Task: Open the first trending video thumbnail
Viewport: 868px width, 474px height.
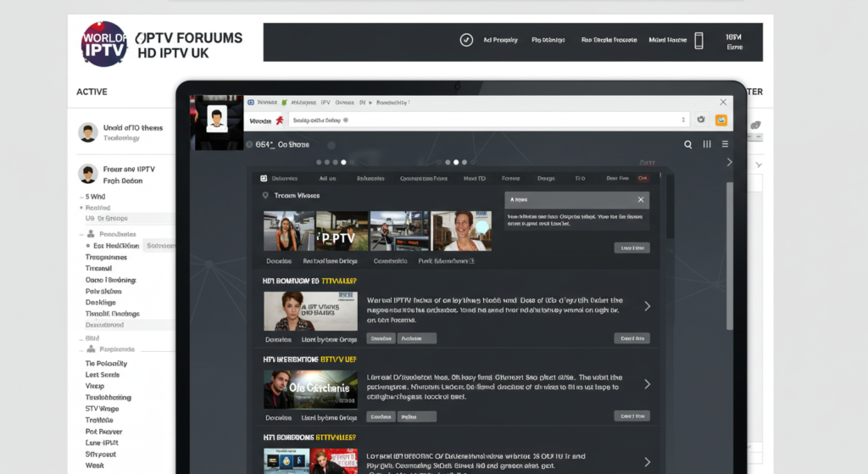Action: tap(288, 231)
